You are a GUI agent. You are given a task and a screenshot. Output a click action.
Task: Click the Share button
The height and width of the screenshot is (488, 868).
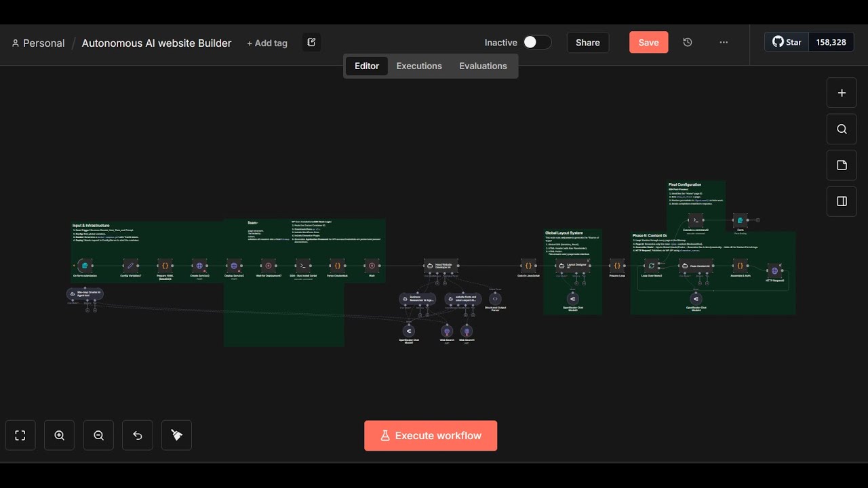click(x=588, y=42)
